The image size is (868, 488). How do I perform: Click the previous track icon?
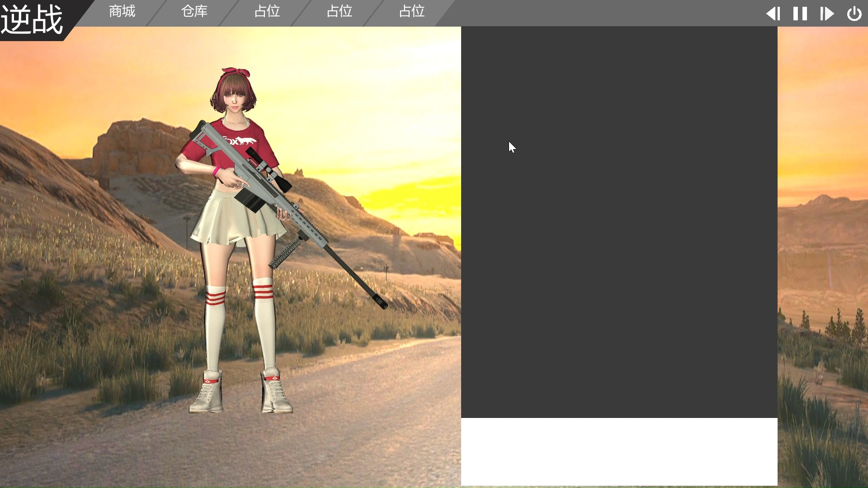tap(773, 14)
